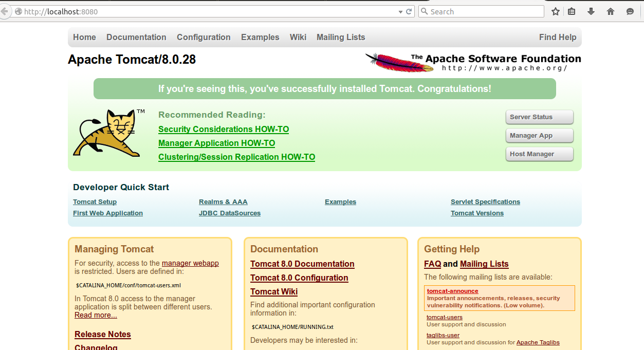Open Clustering/Session Replication HOW-TO link
This screenshot has width=644, height=350.
[236, 157]
